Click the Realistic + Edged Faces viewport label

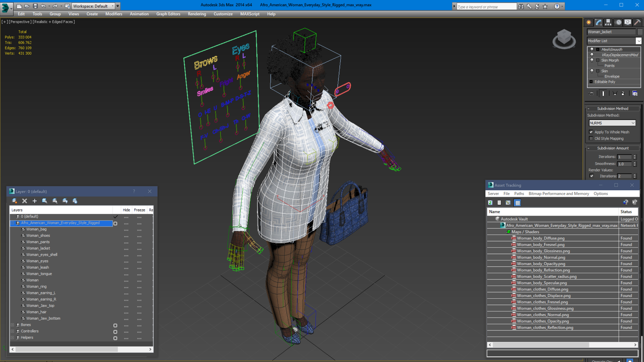point(54,22)
